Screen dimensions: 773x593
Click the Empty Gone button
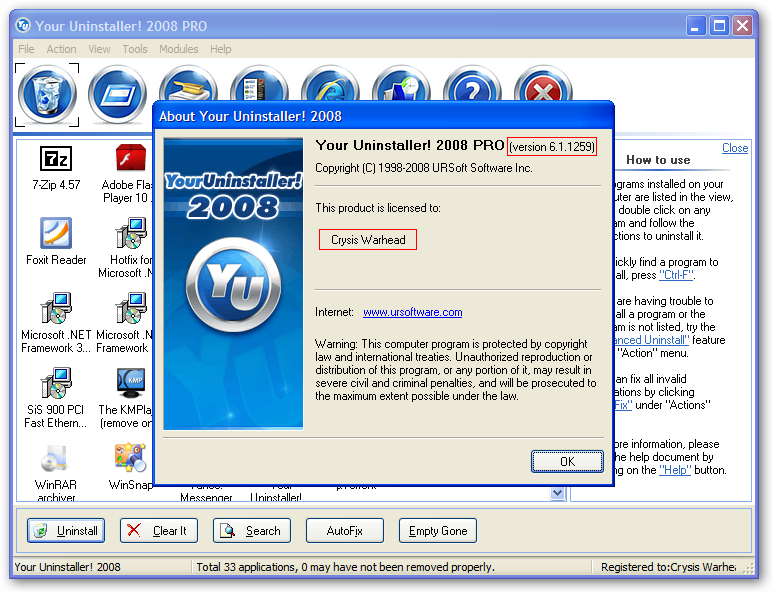[x=438, y=530]
